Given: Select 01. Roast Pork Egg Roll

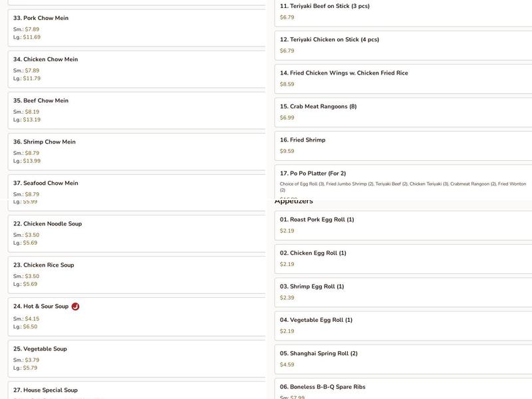Looking at the screenshot, I should [x=403, y=225].
